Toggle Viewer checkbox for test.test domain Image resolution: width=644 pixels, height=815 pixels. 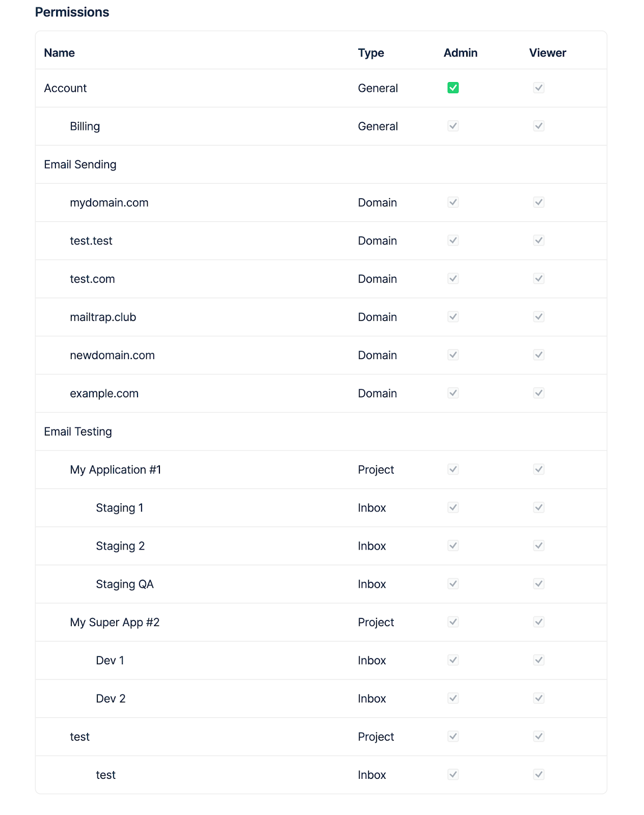click(x=539, y=240)
